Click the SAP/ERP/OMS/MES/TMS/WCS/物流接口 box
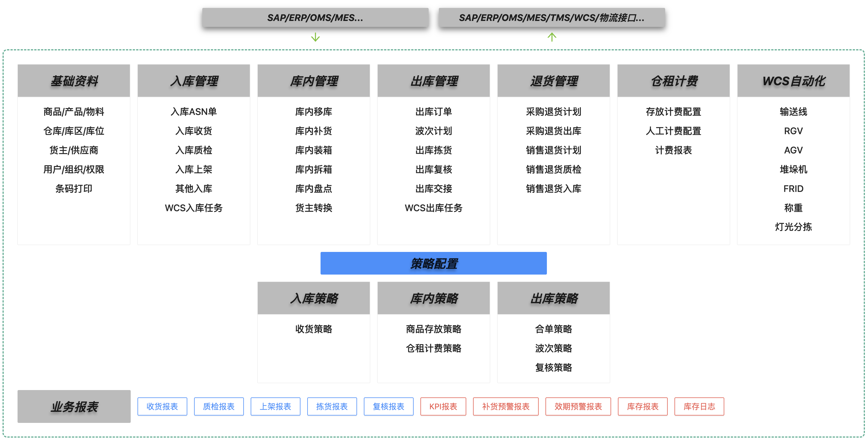 click(x=552, y=18)
